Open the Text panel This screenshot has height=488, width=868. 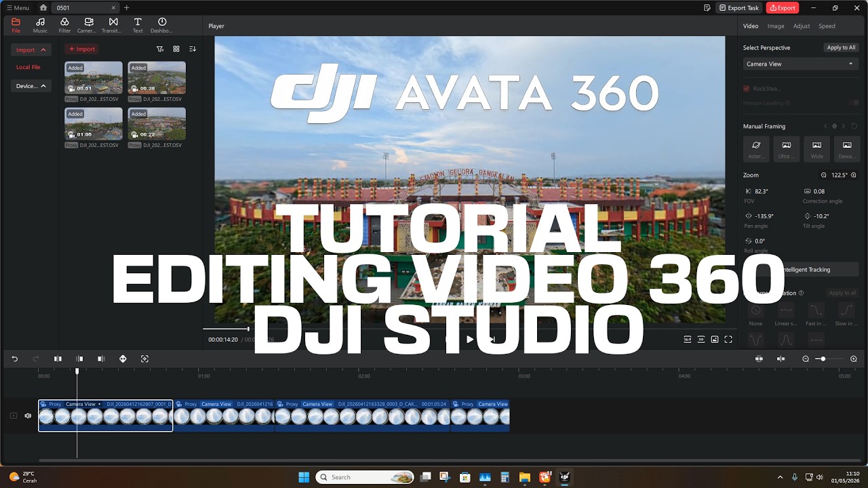point(138,25)
